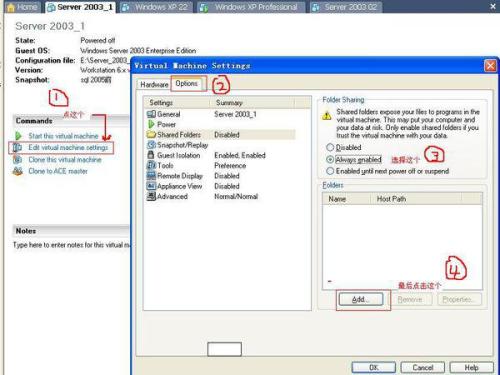Click the Server 2003 02 tab icon
Viewport: 500px width, 375px height.
click(315, 7)
